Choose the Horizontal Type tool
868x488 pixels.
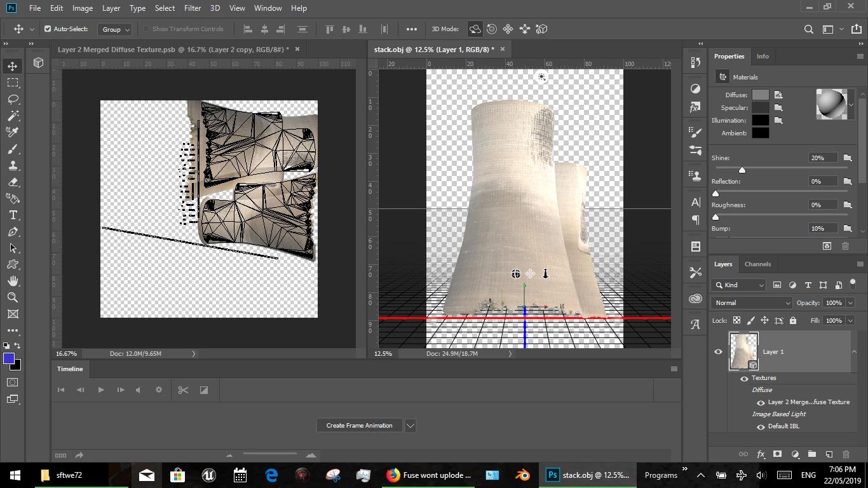click(13, 215)
